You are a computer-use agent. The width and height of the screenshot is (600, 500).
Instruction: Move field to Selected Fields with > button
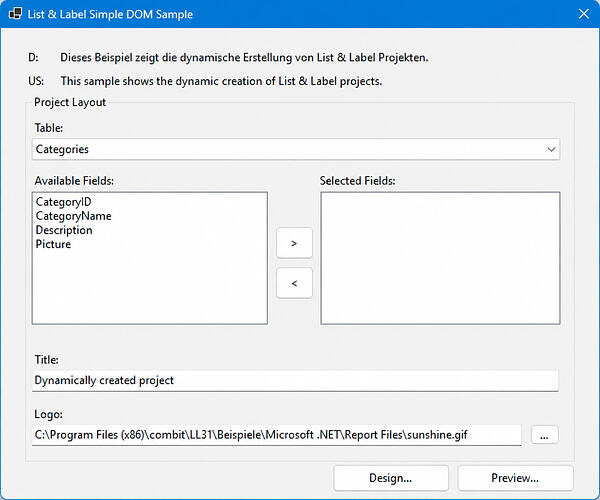pos(294,243)
